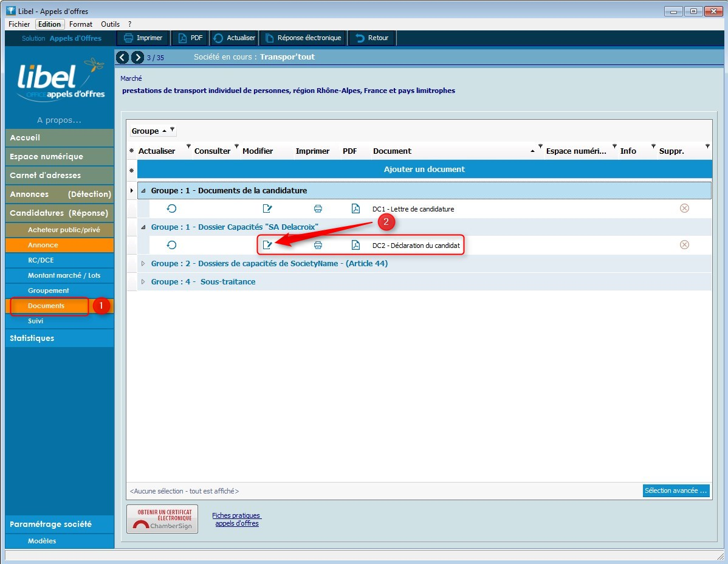Open PDF of DC1 Lettre de candidature
Image resolution: width=728 pixels, height=564 pixels.
point(355,208)
